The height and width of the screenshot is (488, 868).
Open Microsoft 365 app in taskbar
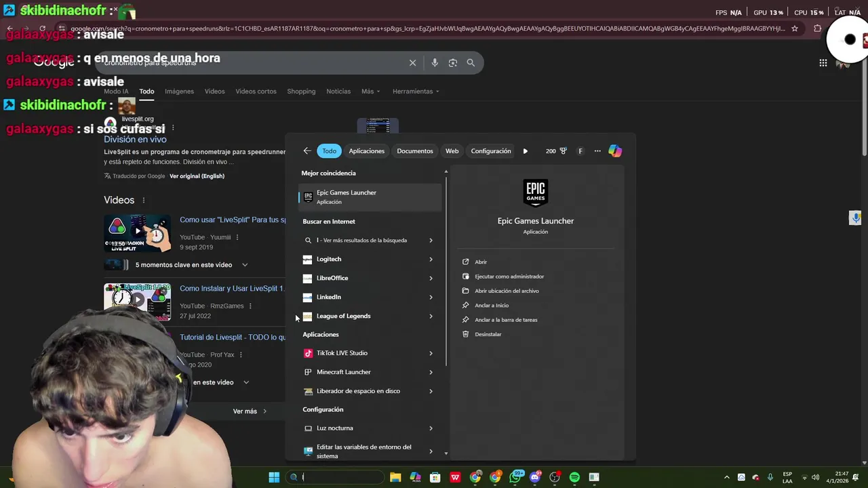pos(415,477)
